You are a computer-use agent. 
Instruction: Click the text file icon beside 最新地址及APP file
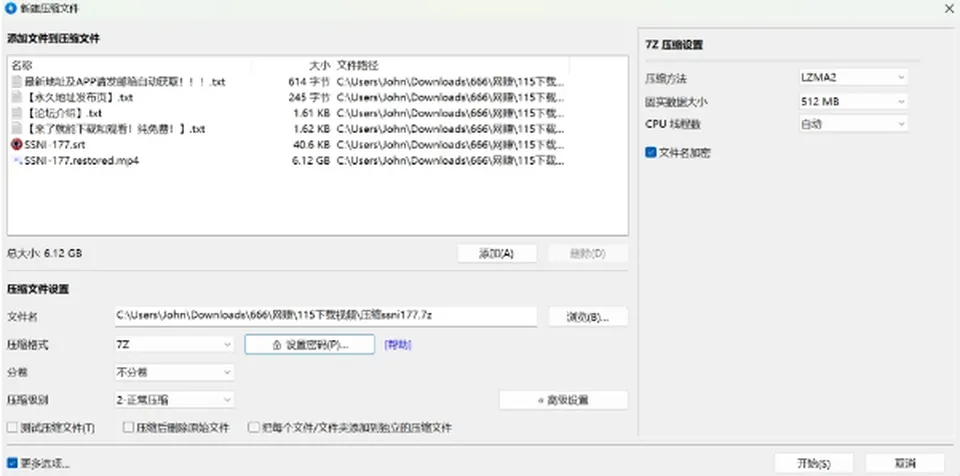[17, 81]
